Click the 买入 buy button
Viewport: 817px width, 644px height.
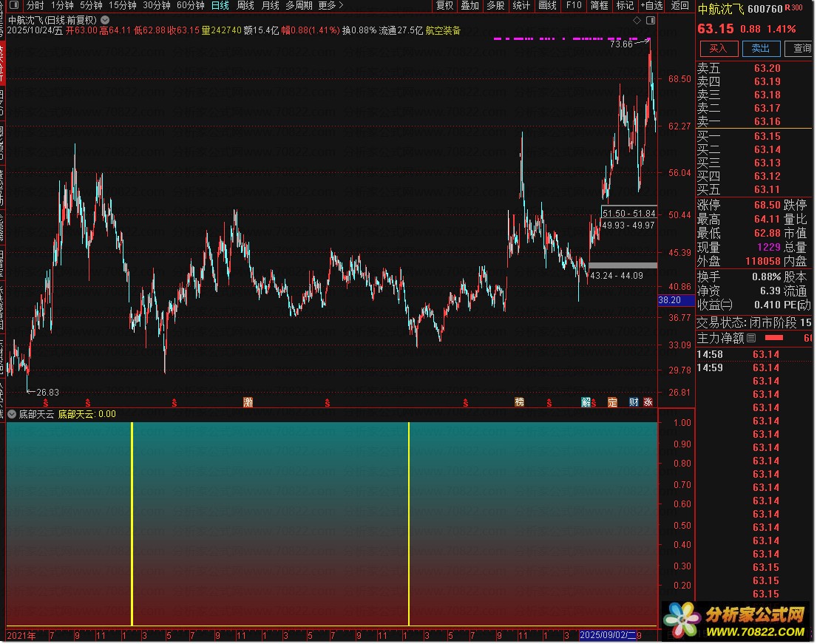point(719,49)
